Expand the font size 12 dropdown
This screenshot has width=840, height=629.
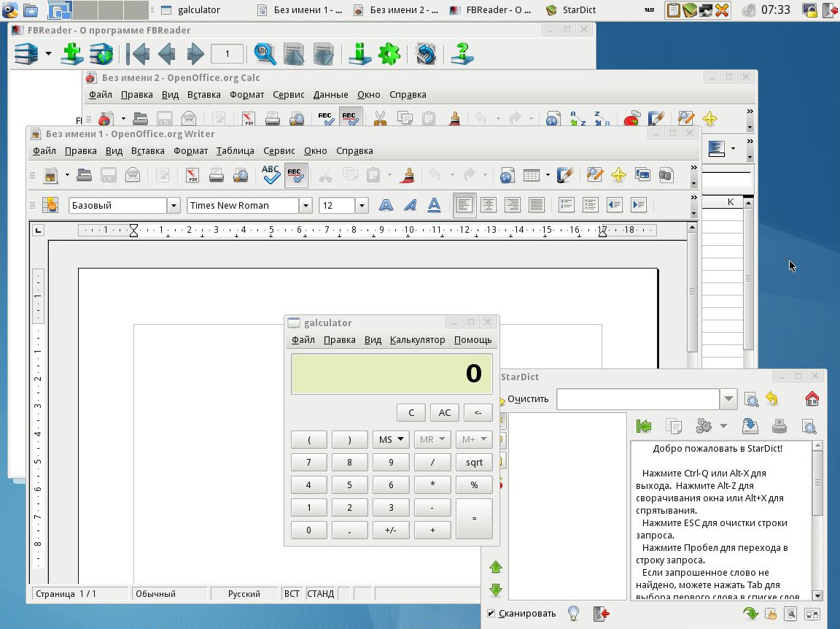(362, 206)
